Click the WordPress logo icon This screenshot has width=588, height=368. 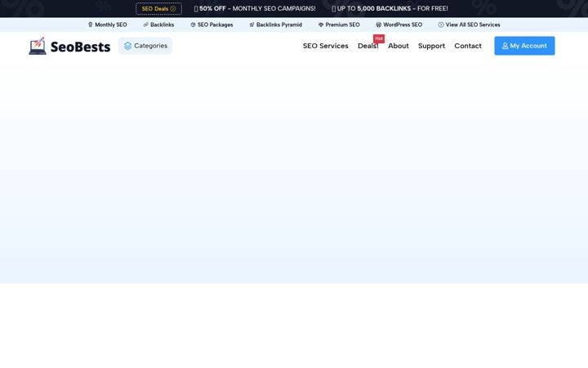point(379,25)
